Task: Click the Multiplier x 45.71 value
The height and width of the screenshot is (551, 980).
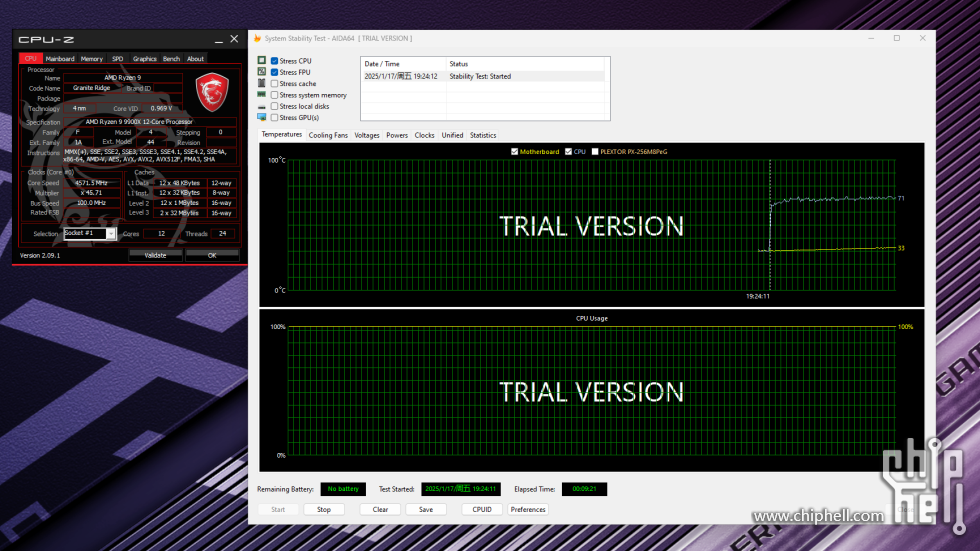Action: point(91,193)
